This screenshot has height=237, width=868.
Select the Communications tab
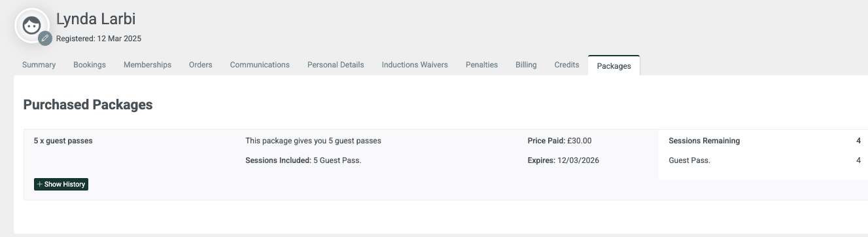pos(260,65)
